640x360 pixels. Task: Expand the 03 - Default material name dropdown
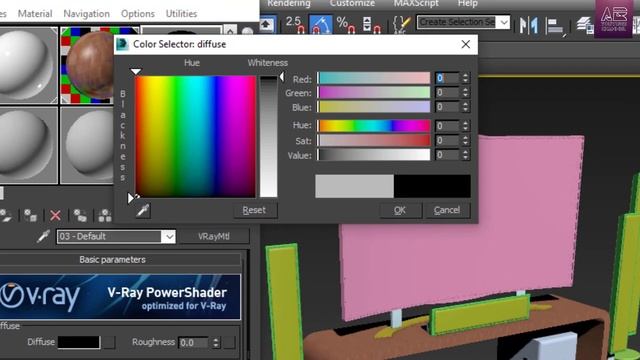click(169, 236)
